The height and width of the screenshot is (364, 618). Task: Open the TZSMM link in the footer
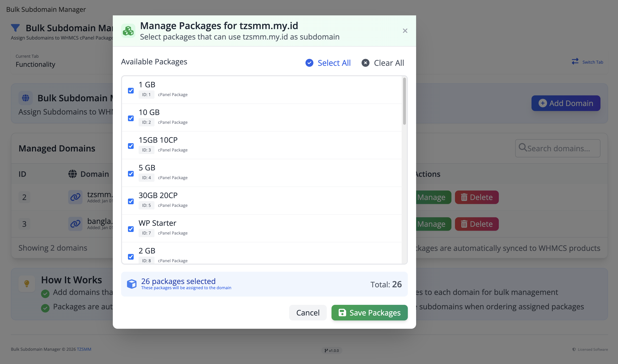pos(84,349)
